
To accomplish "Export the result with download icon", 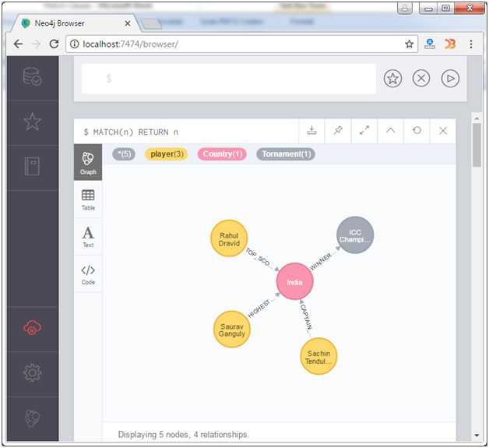I will [311, 131].
